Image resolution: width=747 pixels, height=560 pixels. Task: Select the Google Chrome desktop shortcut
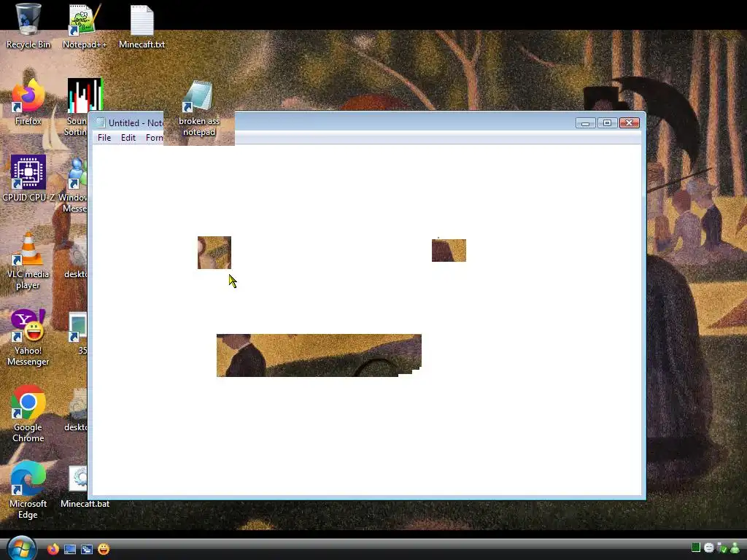[x=28, y=413]
